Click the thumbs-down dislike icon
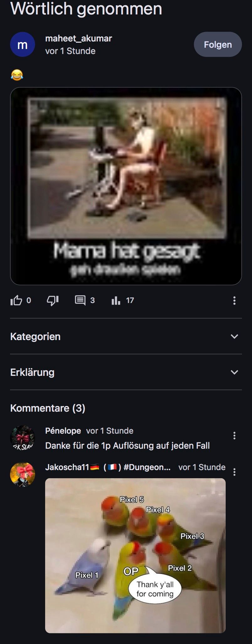 pos(53,300)
